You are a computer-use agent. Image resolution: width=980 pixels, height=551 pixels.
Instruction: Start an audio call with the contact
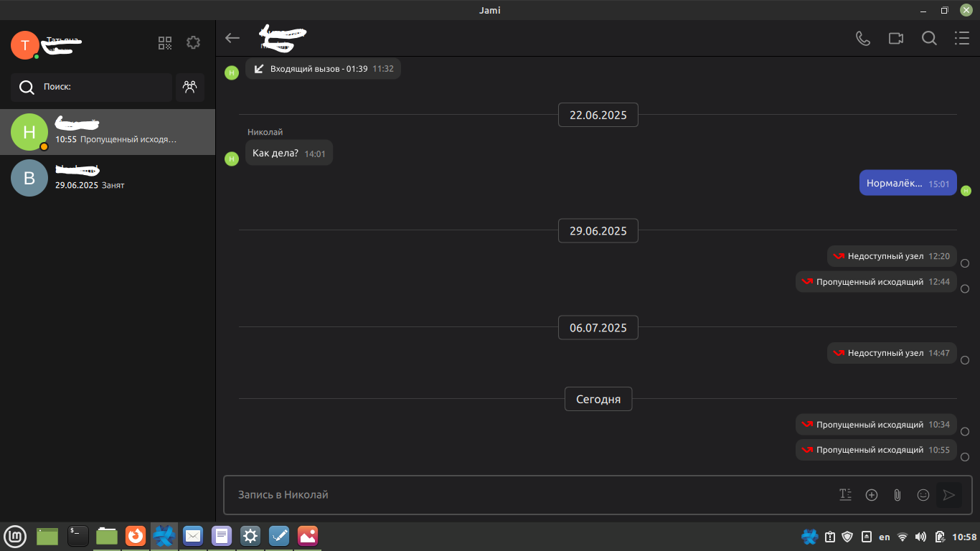pyautogui.click(x=863, y=38)
